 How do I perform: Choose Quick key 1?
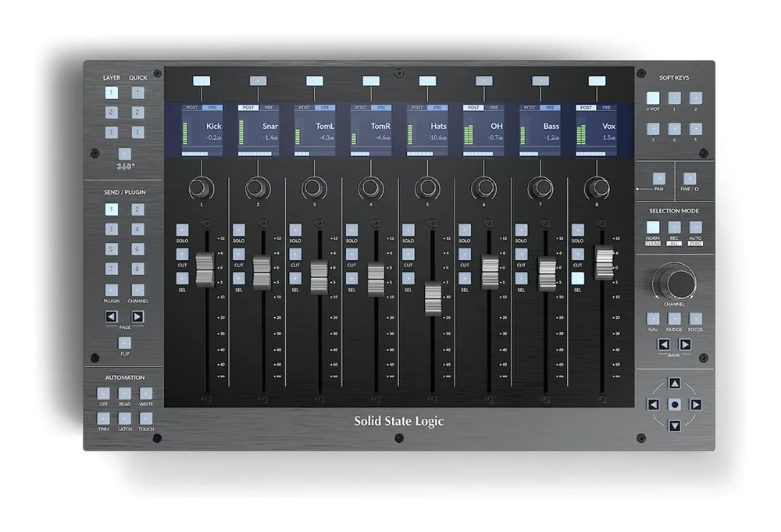(x=137, y=93)
